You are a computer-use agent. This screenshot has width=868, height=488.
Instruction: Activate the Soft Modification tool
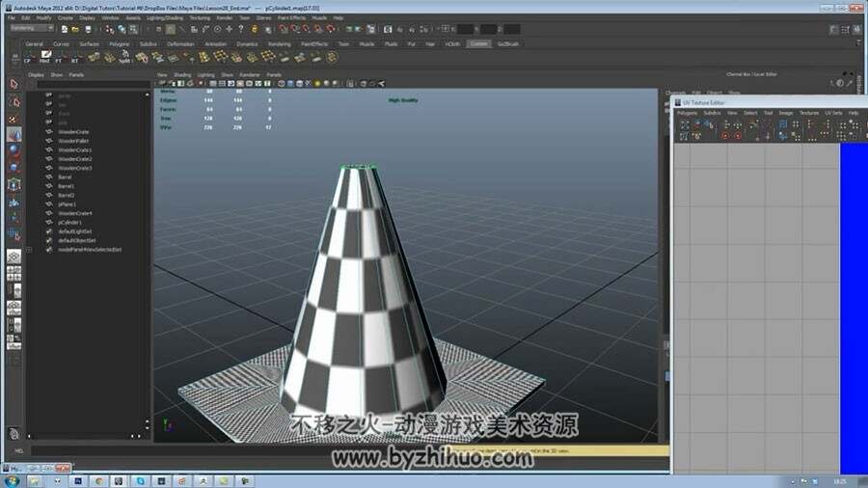point(14,203)
